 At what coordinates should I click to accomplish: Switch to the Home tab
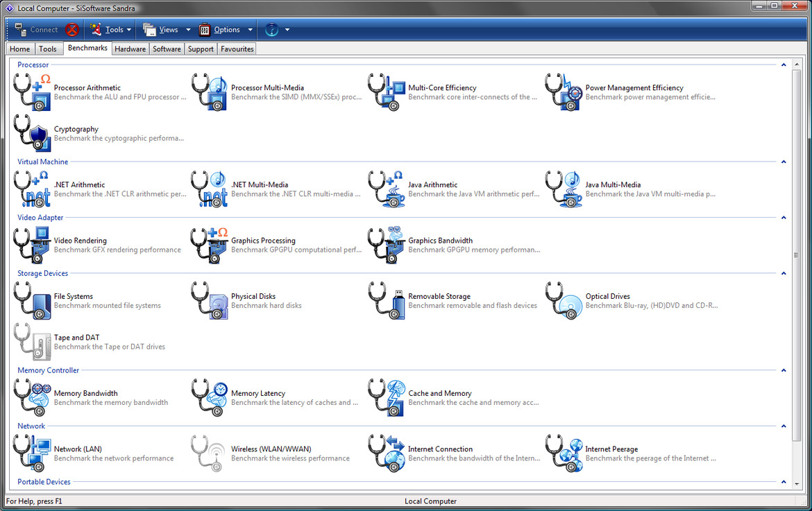coord(19,49)
